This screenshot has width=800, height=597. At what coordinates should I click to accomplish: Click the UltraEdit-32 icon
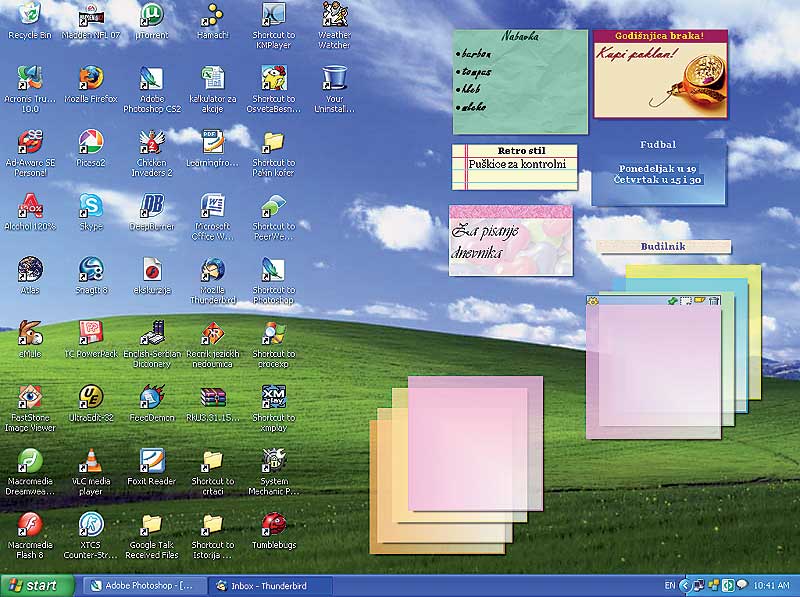pyautogui.click(x=91, y=396)
